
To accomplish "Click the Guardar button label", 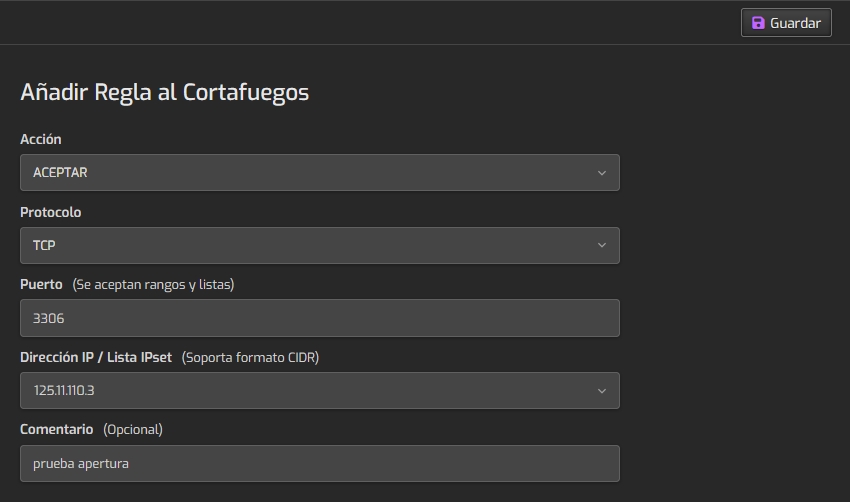I will point(795,23).
